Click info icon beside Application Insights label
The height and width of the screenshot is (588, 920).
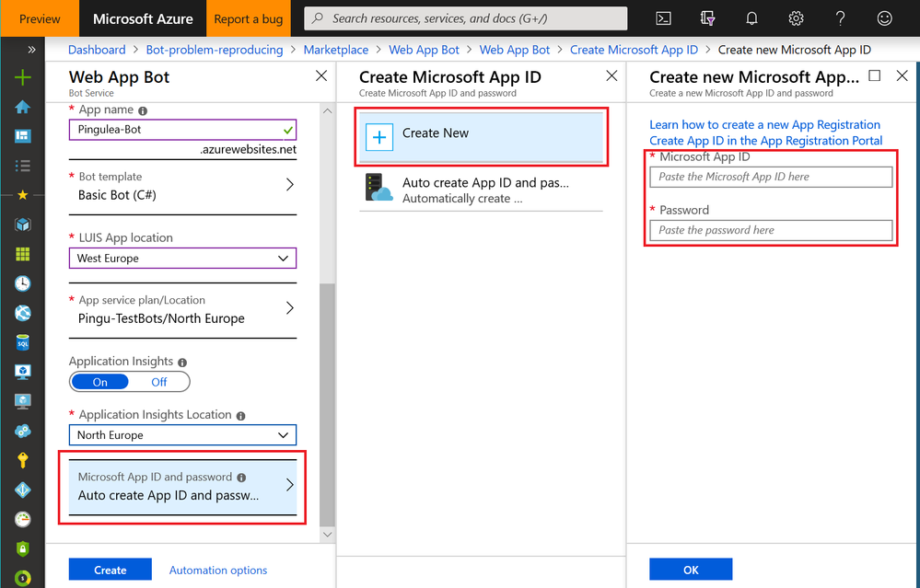pos(182,363)
